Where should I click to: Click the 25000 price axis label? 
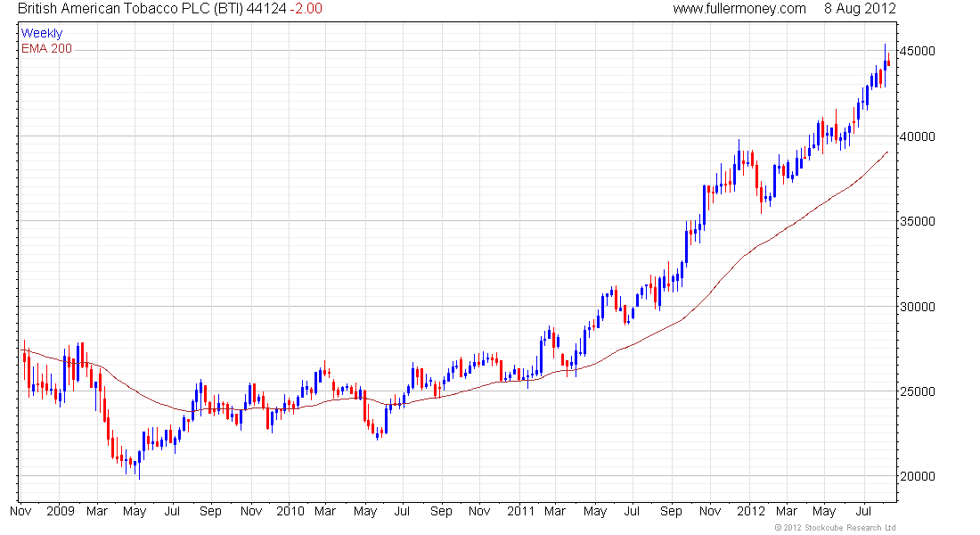tap(918, 391)
